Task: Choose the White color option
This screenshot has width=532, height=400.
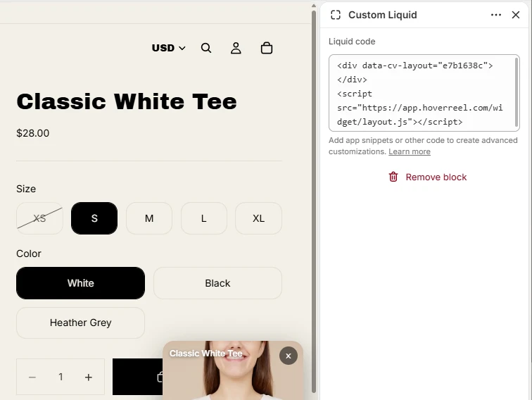Action: pos(80,283)
